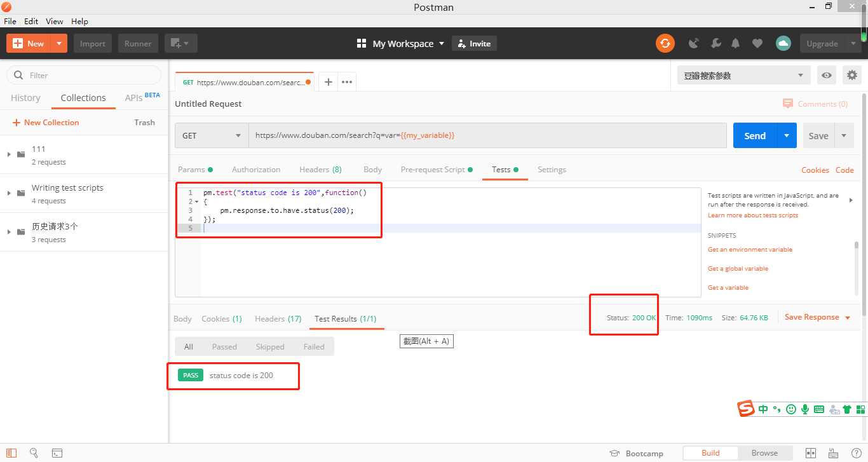Screen dimensions: 868x462
Task: Expand the 111 collection folder
Action: (x=9, y=154)
